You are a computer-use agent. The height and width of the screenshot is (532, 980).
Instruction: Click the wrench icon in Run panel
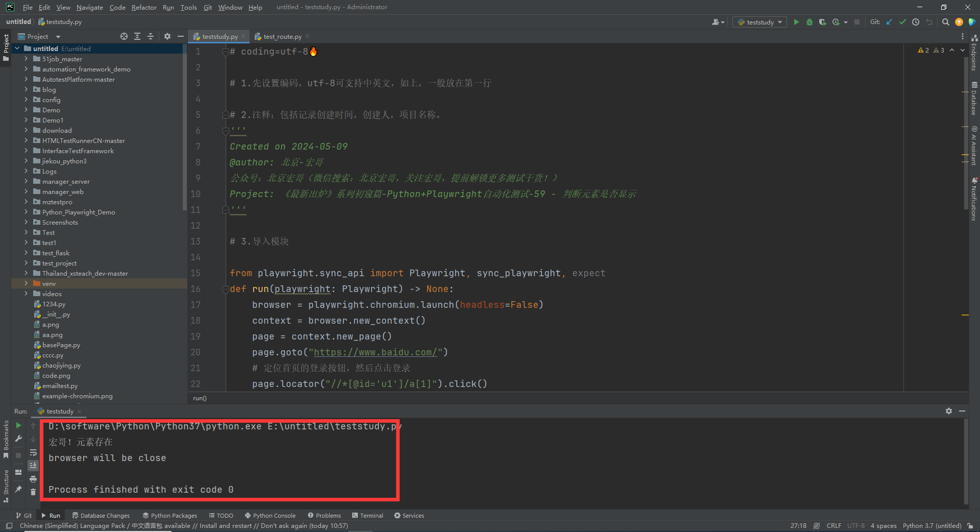click(18, 439)
